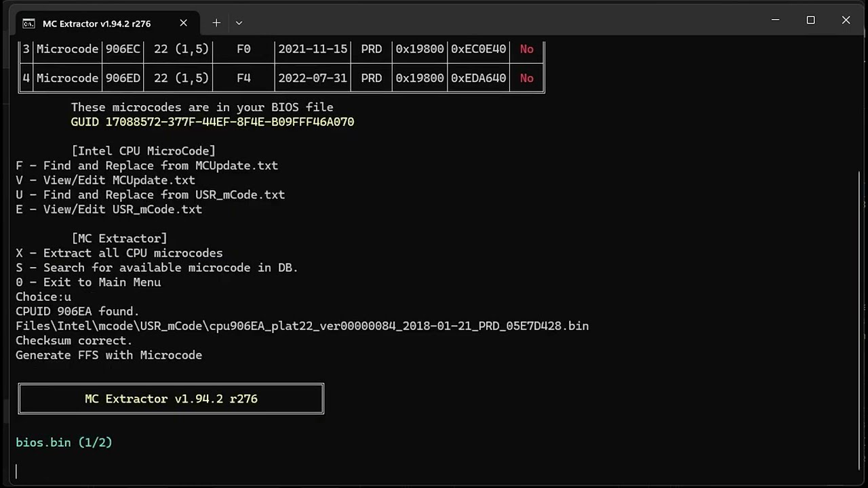
Task: Click the 'S - Search for available microcode' line
Action: tap(157, 268)
